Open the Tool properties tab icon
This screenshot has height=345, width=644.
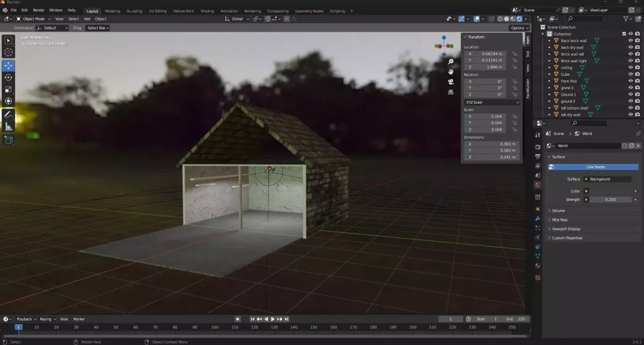point(538,135)
